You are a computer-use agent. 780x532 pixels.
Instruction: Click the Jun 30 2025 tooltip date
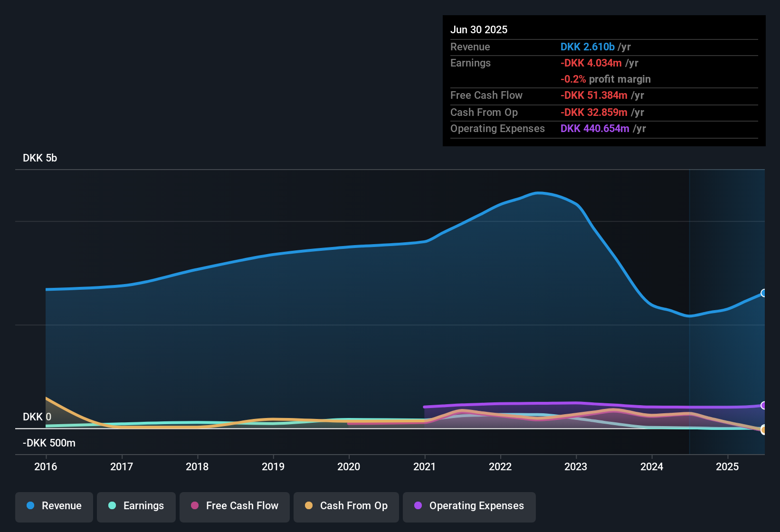(x=479, y=30)
